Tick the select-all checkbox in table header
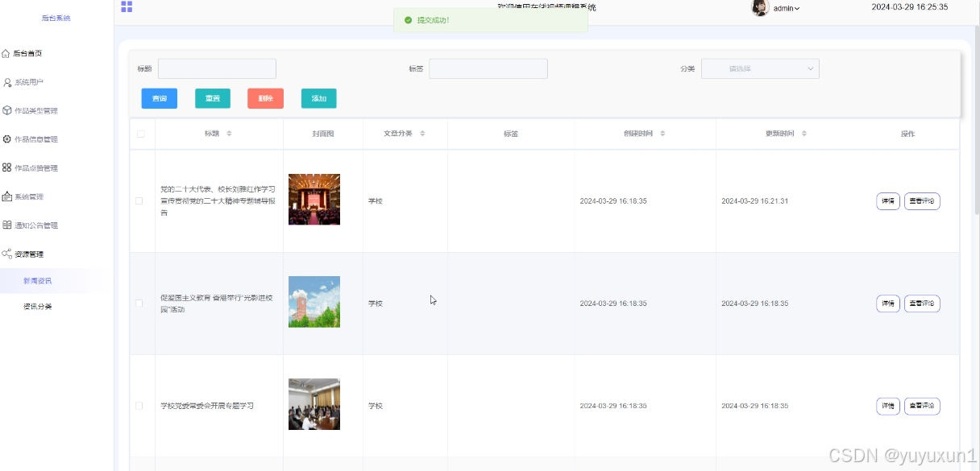The image size is (980, 471). pos(141,134)
